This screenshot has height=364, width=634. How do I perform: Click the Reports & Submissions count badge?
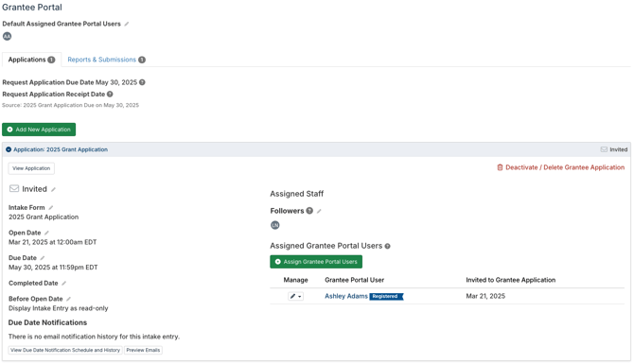[x=142, y=60]
